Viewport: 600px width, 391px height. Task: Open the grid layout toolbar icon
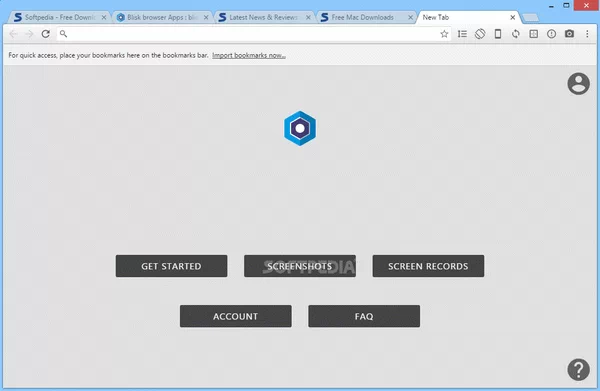[x=533, y=34]
